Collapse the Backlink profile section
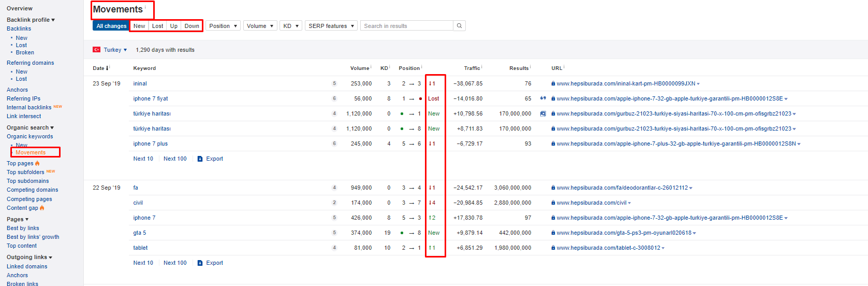 pos(31,20)
